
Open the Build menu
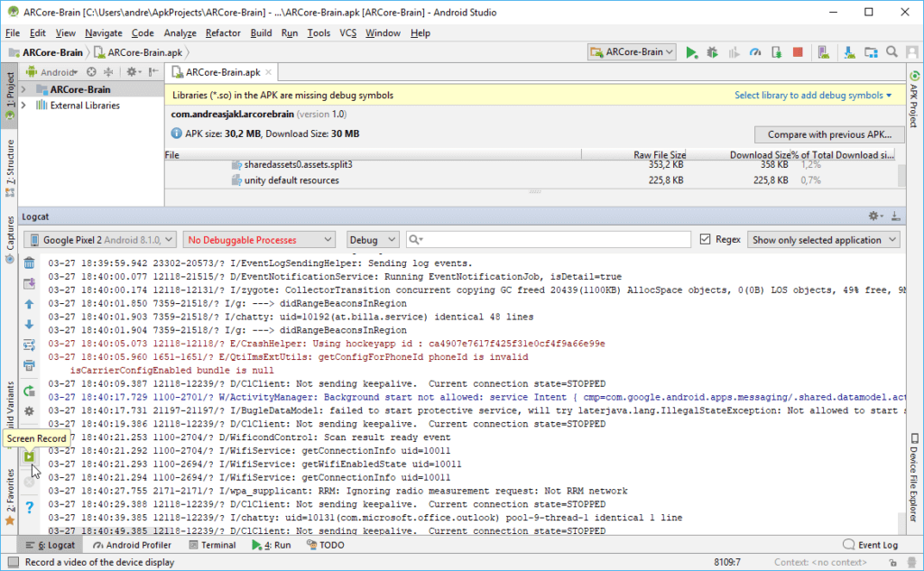[x=261, y=33]
